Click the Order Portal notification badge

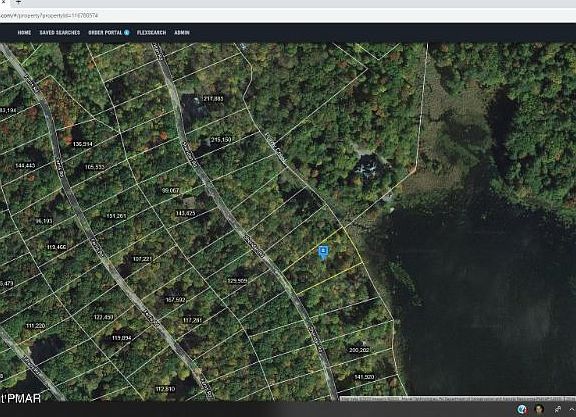[127, 32]
